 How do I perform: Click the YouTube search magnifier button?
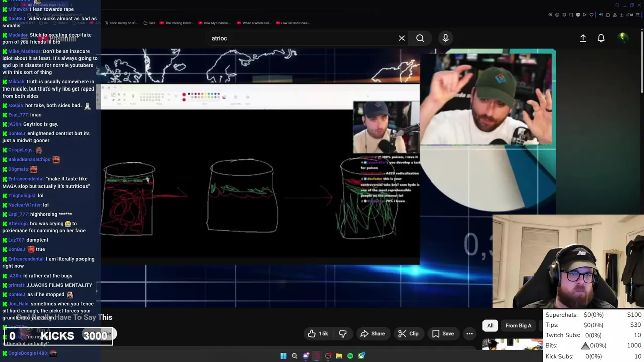[x=420, y=38]
